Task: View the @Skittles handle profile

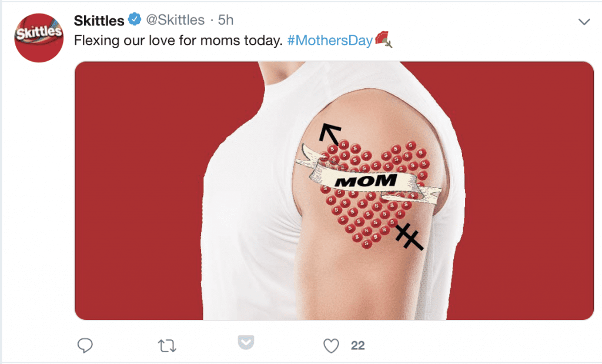Action: pyautogui.click(x=176, y=19)
